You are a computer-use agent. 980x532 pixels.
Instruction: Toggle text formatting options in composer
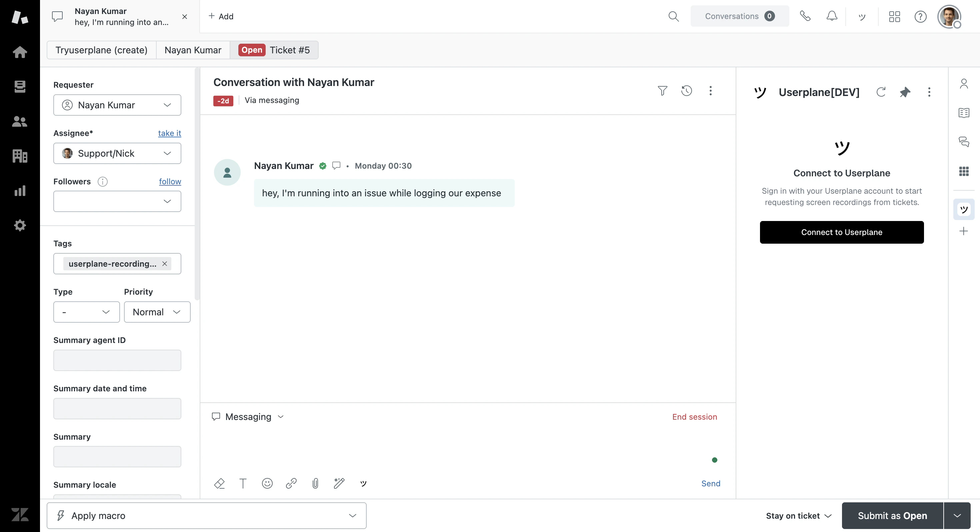point(243,483)
